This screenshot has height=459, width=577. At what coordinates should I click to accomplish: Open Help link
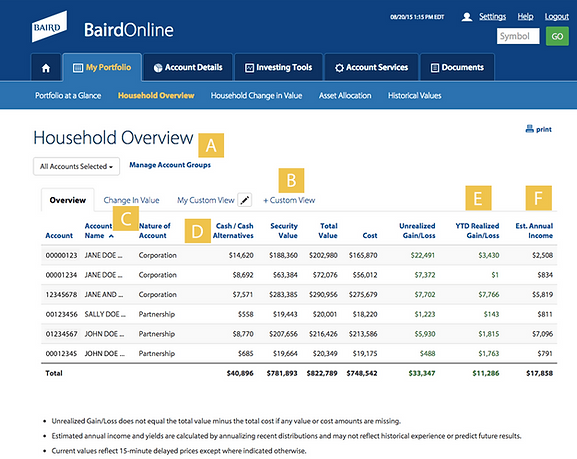pos(525,17)
